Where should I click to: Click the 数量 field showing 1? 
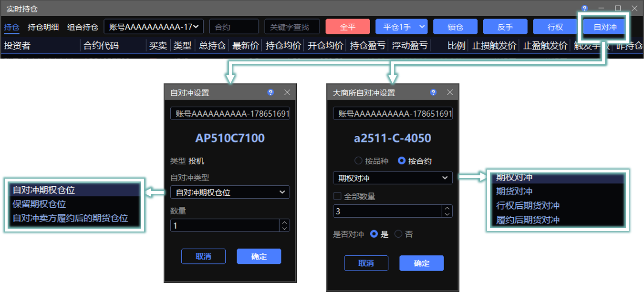click(225, 225)
